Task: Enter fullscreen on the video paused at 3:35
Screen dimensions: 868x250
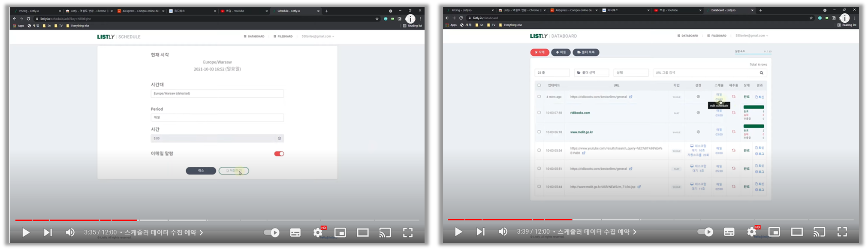Action: (407, 232)
